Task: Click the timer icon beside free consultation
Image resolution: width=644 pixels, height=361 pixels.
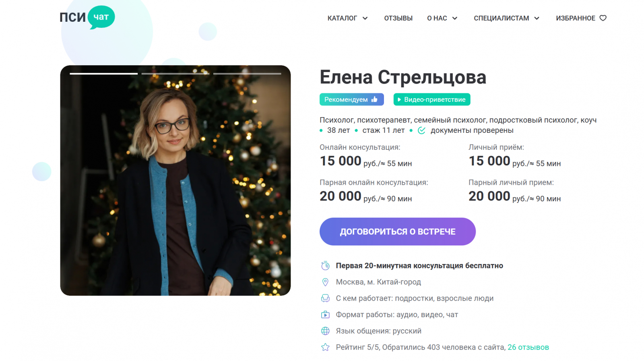Action: pos(325,266)
